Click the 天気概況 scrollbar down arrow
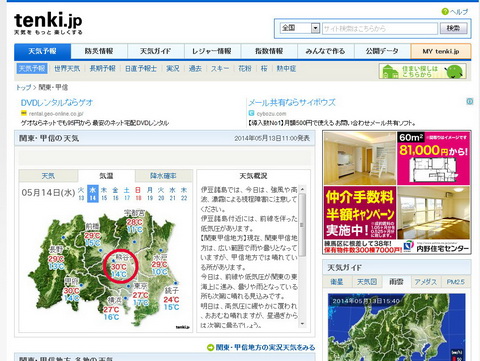The width and height of the screenshot is (480, 361). click(302, 324)
